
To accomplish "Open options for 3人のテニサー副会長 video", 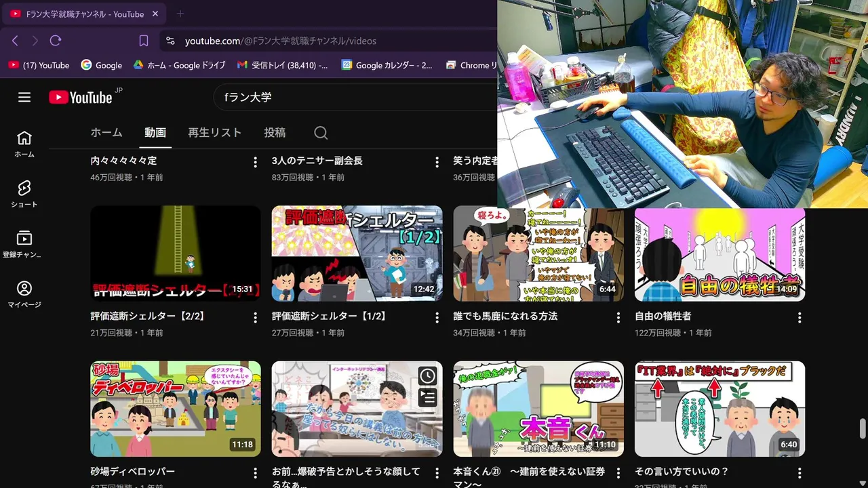I will [437, 162].
